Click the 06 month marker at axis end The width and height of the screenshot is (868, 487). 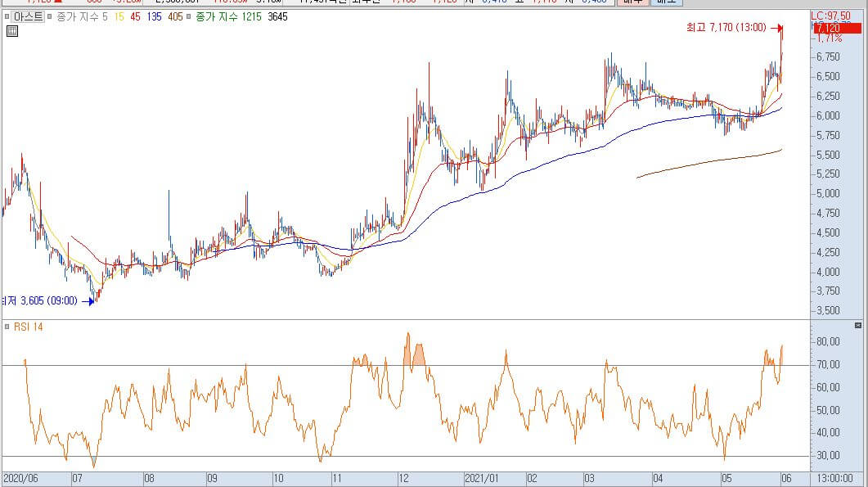(786, 478)
